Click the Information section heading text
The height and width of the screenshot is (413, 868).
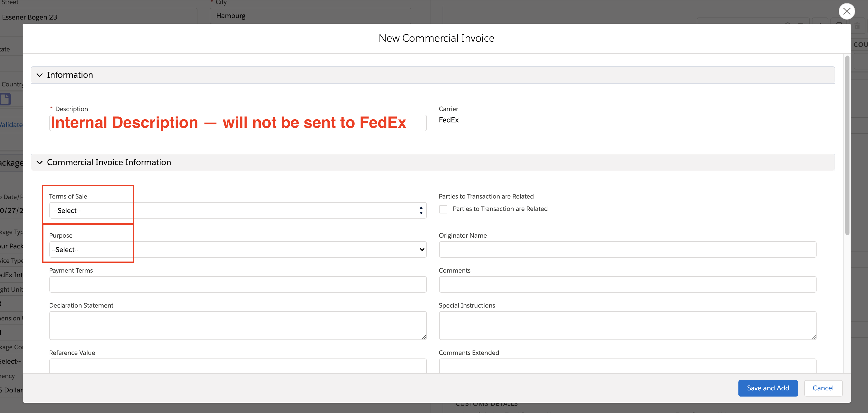tap(70, 75)
